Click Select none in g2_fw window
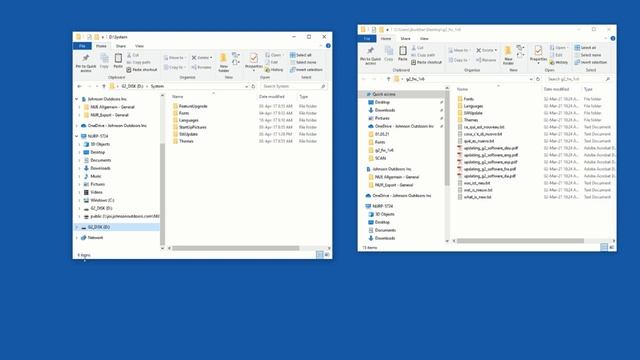 click(588, 55)
